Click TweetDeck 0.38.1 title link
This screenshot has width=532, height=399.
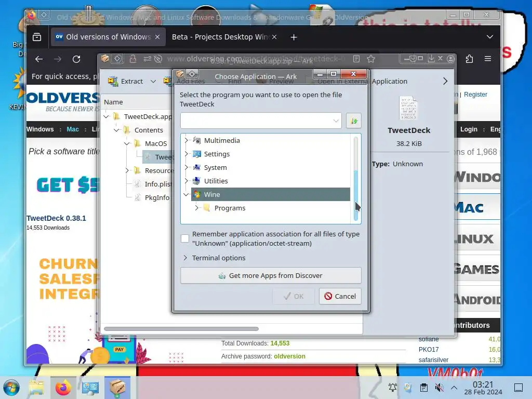pyautogui.click(x=56, y=218)
